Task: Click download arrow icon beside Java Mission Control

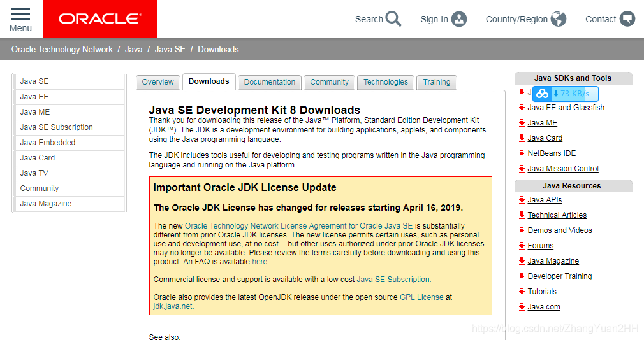Action: click(522, 169)
